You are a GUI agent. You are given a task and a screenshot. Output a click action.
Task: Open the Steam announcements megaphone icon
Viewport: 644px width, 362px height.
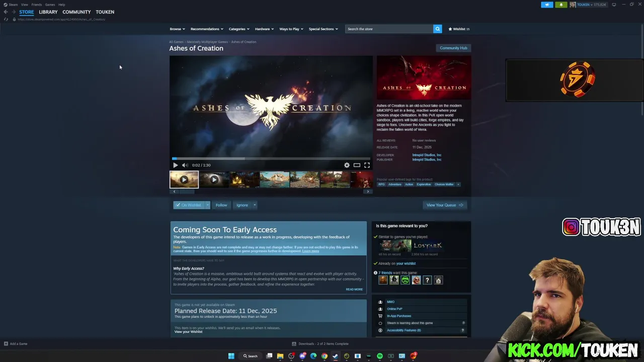click(547, 5)
